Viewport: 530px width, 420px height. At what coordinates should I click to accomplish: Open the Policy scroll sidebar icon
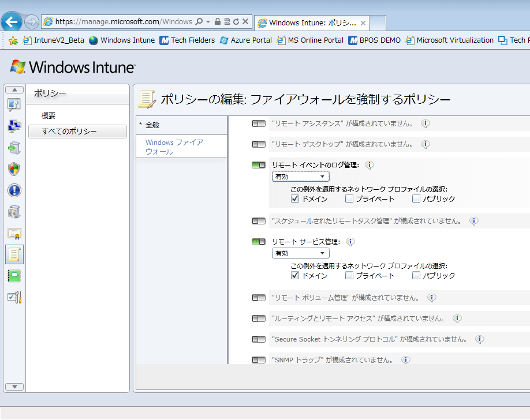pyautogui.click(x=14, y=254)
